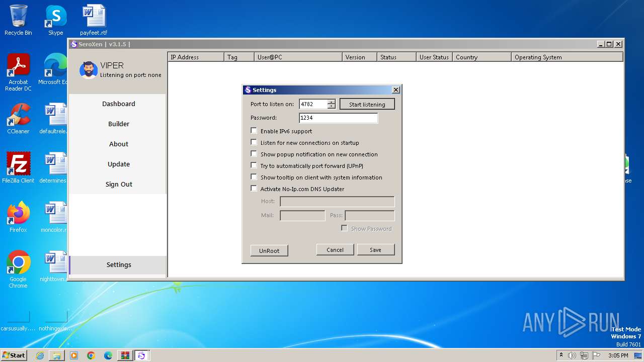Image resolution: width=644 pixels, height=362 pixels.
Task: Open the Google Chrome desktop shortcut
Action: (x=18, y=269)
